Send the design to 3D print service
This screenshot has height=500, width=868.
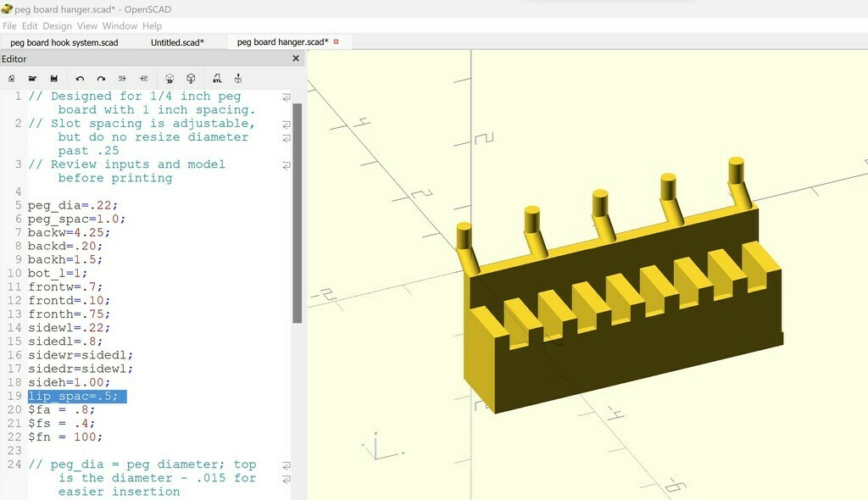pyautogui.click(x=238, y=78)
